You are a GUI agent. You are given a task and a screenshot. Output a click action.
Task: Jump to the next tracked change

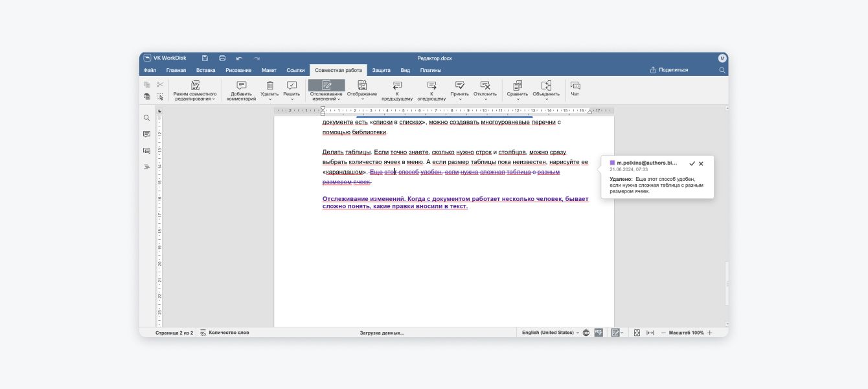click(x=431, y=90)
